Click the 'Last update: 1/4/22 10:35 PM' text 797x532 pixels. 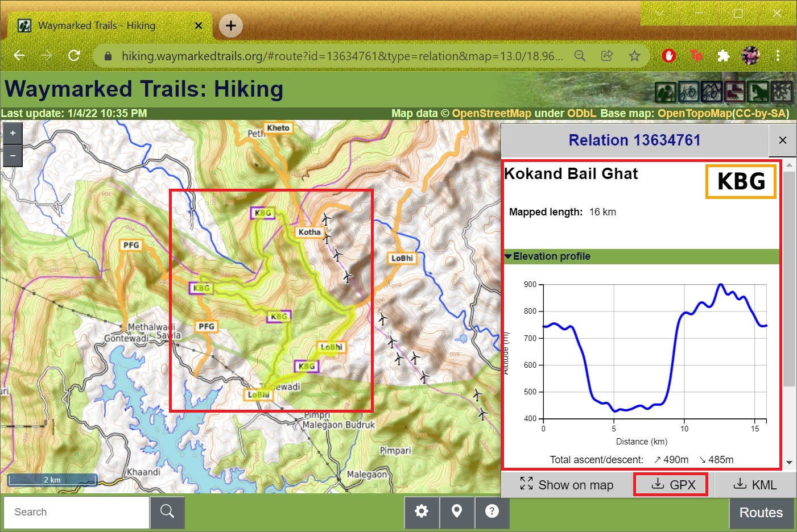coord(74,113)
